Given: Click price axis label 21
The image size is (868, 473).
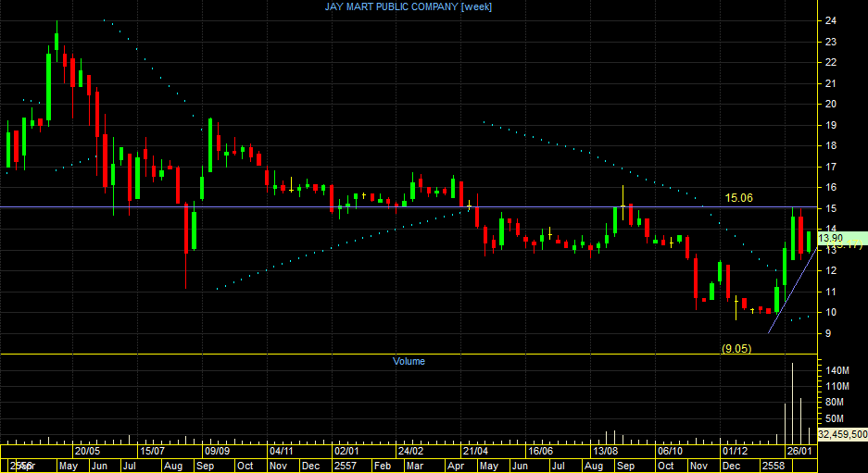Looking at the screenshot, I should click(x=830, y=83).
